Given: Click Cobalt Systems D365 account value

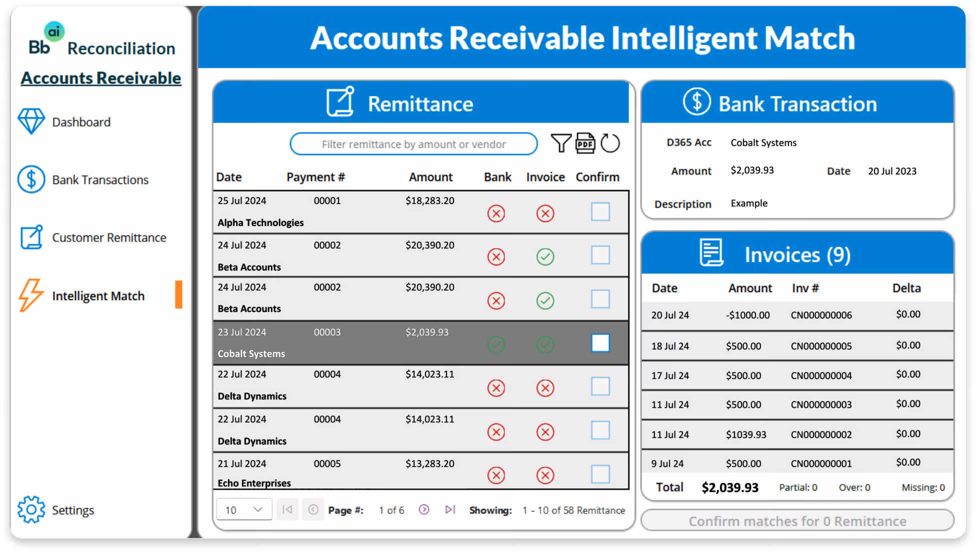Looking at the screenshot, I should pos(763,142).
